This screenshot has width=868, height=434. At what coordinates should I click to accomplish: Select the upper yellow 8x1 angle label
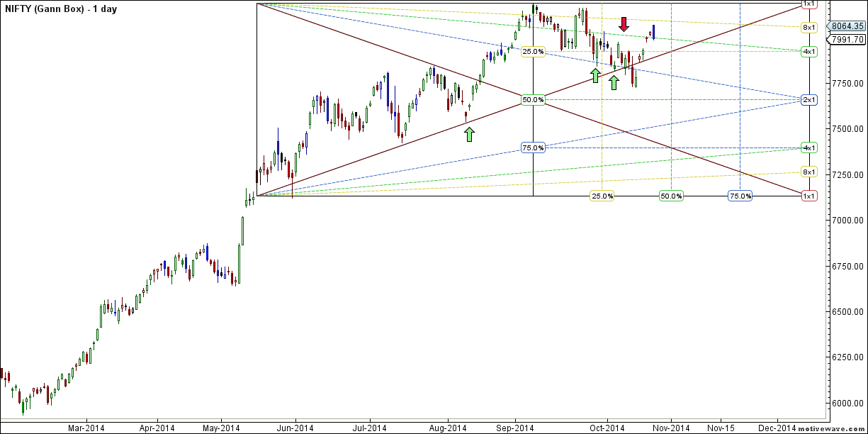pos(809,28)
